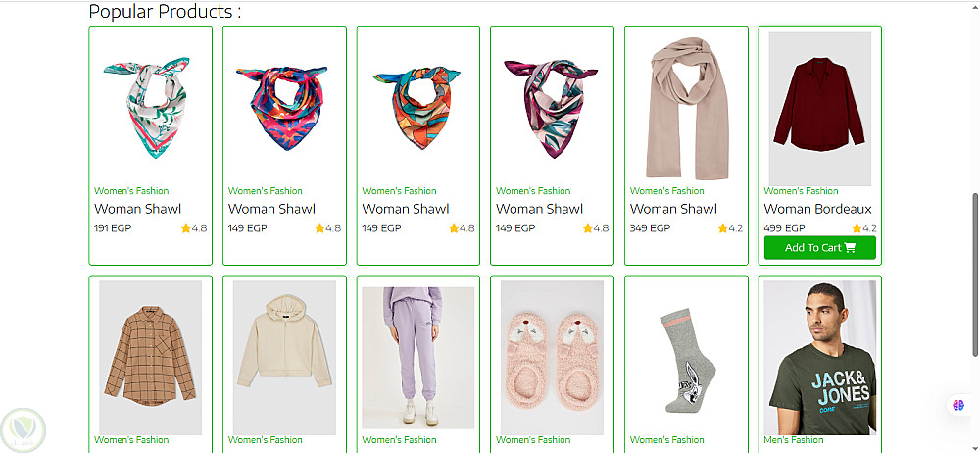980x453 pixels.
Task: Click the star icon on the Woman Bordeaux card
Action: click(857, 228)
